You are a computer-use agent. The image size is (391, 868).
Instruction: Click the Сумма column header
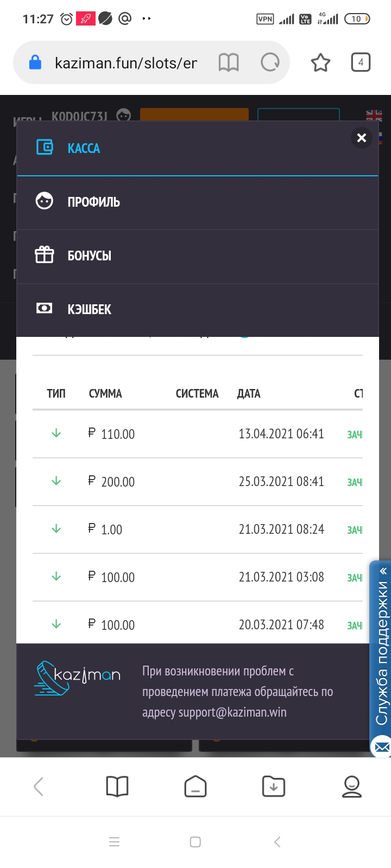105,394
